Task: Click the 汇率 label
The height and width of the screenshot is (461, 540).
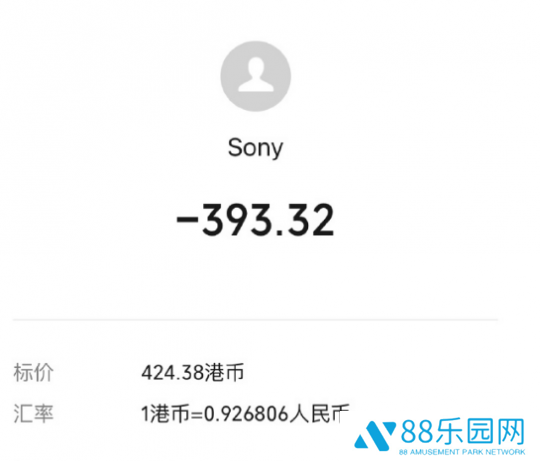Action: [x=33, y=413]
